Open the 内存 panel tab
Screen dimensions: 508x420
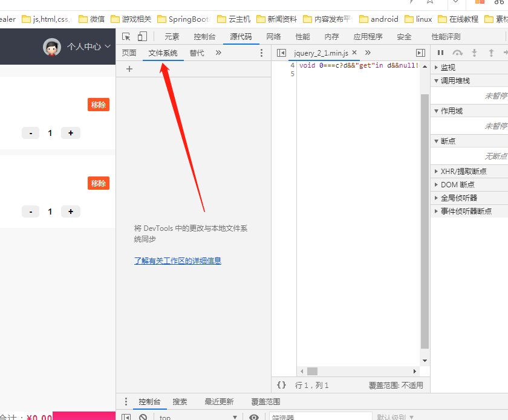tap(332, 37)
